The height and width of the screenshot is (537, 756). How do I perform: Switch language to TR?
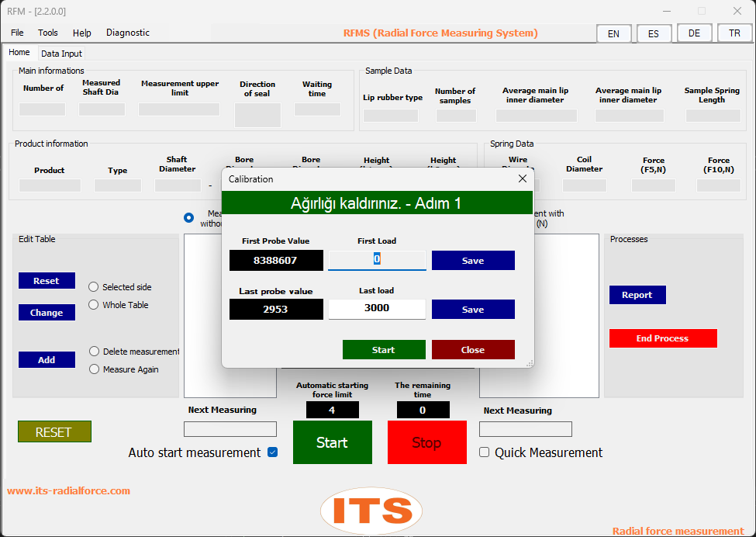point(734,33)
